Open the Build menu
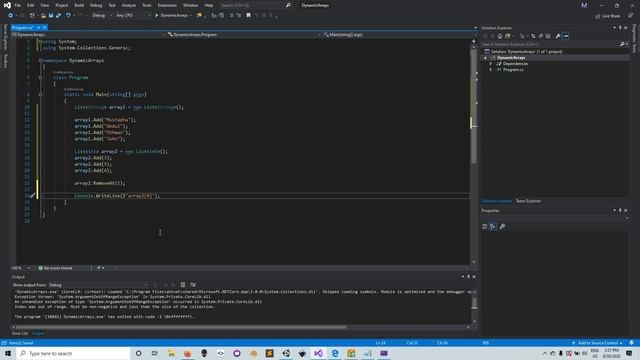Viewport: 640px width, 360px height. coord(79,5)
